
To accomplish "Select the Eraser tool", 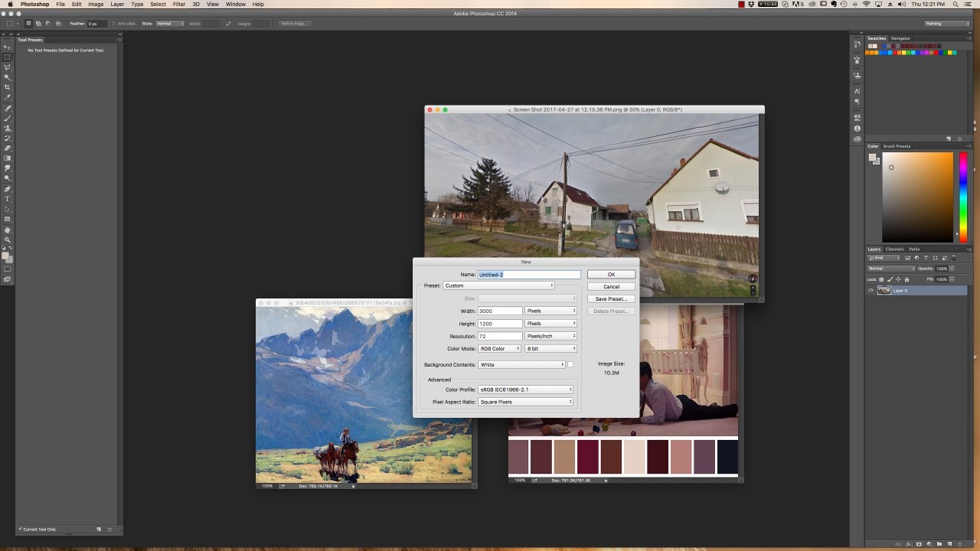I will [8, 148].
